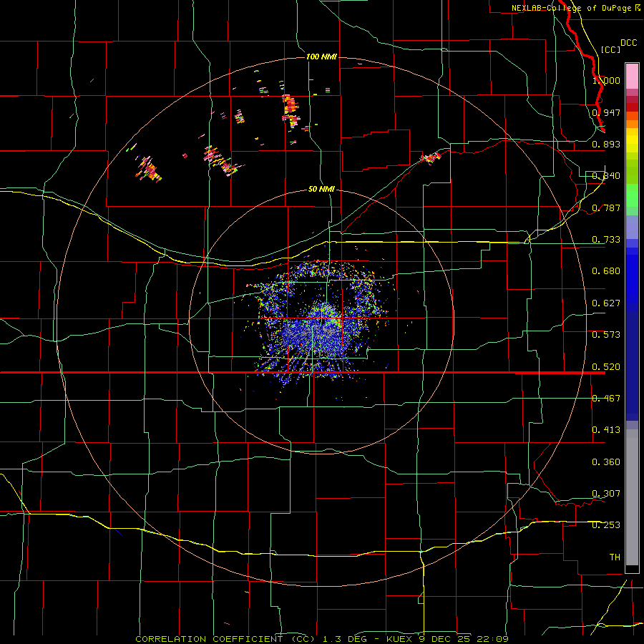The image size is (644, 644).
Task: Pick the lime green color bar segment
Action: 632,170
